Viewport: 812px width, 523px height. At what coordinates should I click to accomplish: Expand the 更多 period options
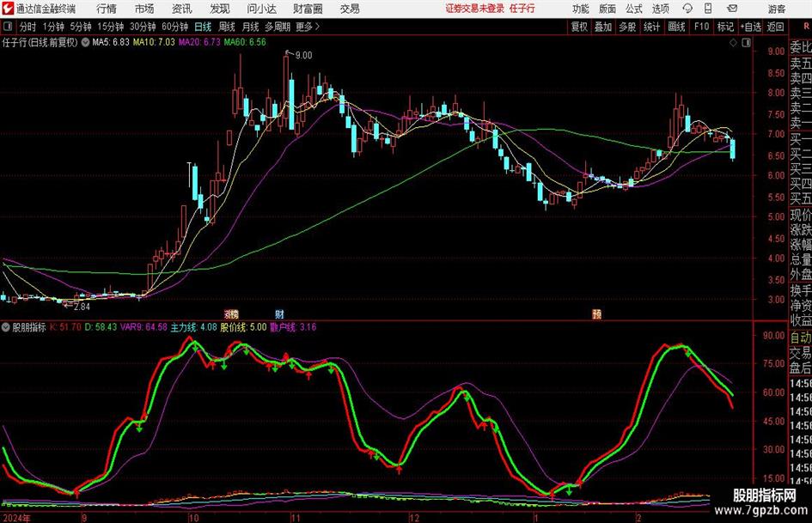pos(308,27)
